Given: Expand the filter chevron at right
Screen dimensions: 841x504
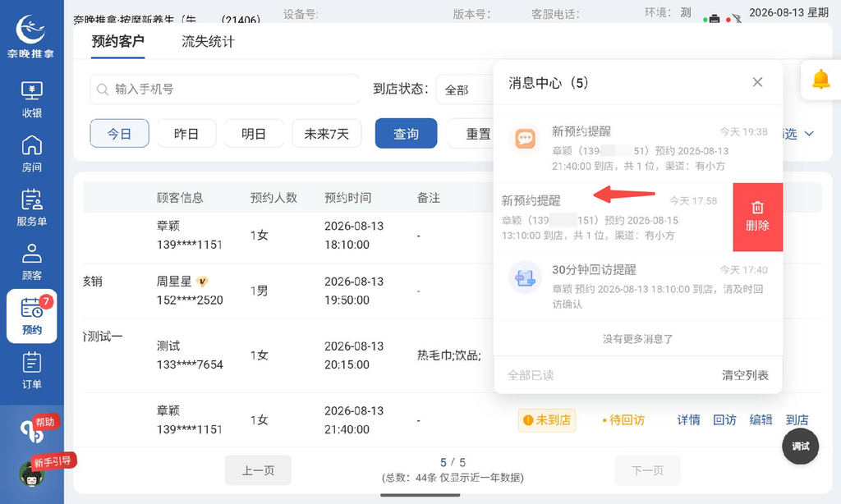Looking at the screenshot, I should (809, 134).
